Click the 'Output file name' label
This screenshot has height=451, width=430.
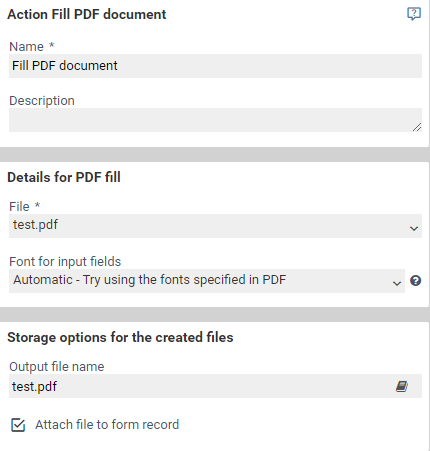click(x=57, y=367)
